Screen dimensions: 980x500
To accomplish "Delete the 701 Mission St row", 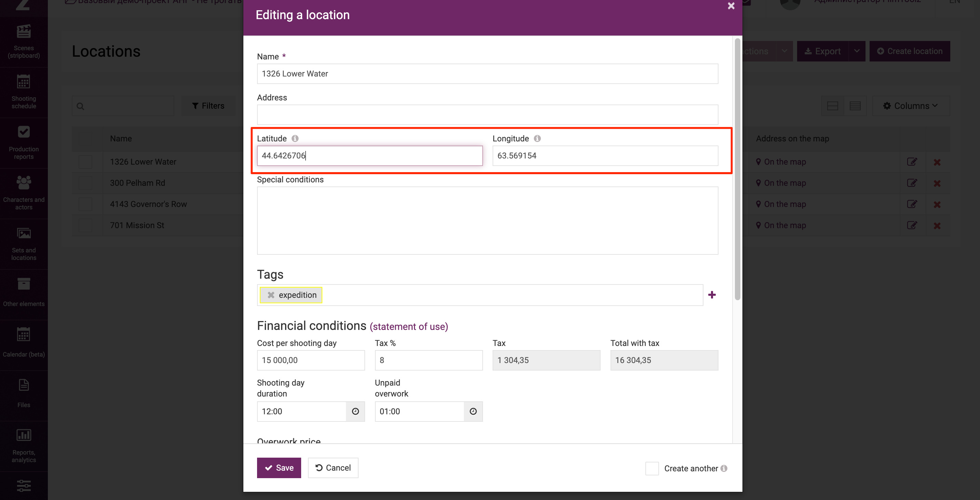I will [x=937, y=226].
